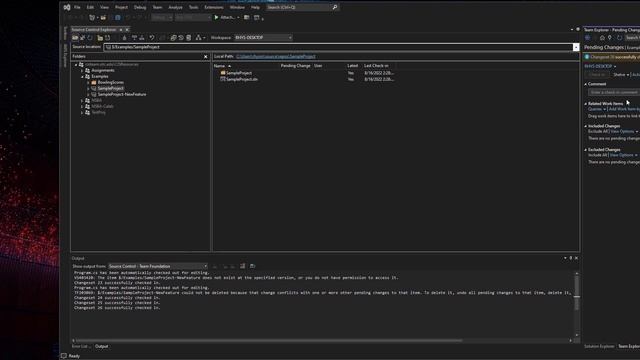640x360 pixels.
Task: Toggle Word Wrap icon in Output toolbar
Action: (253, 266)
